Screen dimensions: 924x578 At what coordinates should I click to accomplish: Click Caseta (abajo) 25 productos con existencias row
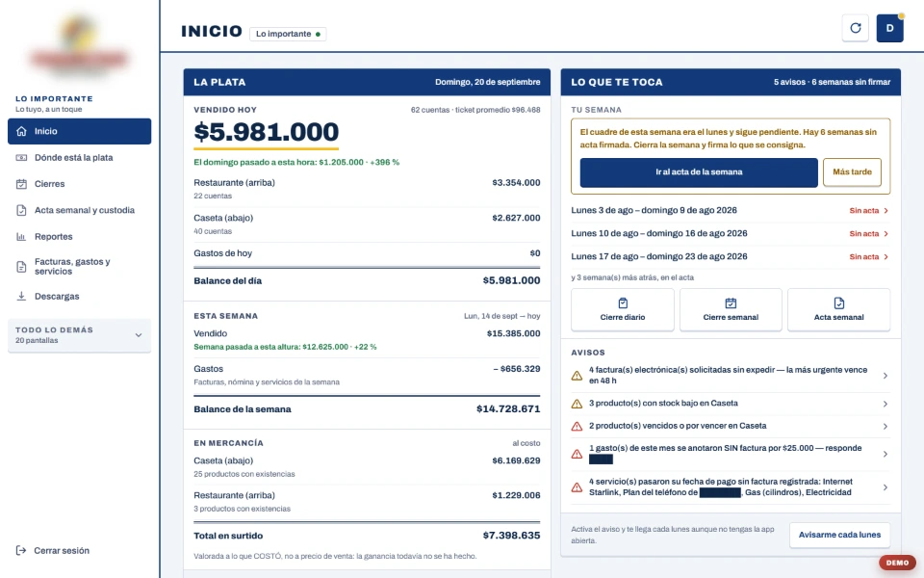coord(367,466)
